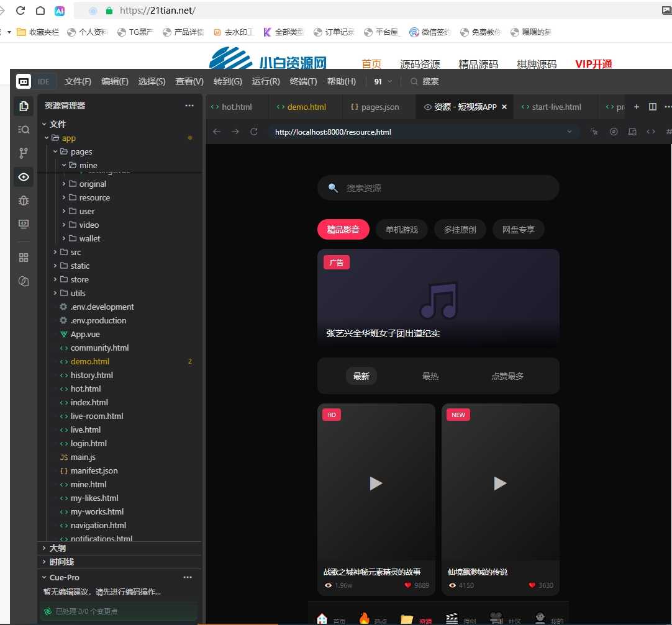Click the browser reload icon in the browser toolbar
Viewport: 672px width, 625px height.
point(20,11)
